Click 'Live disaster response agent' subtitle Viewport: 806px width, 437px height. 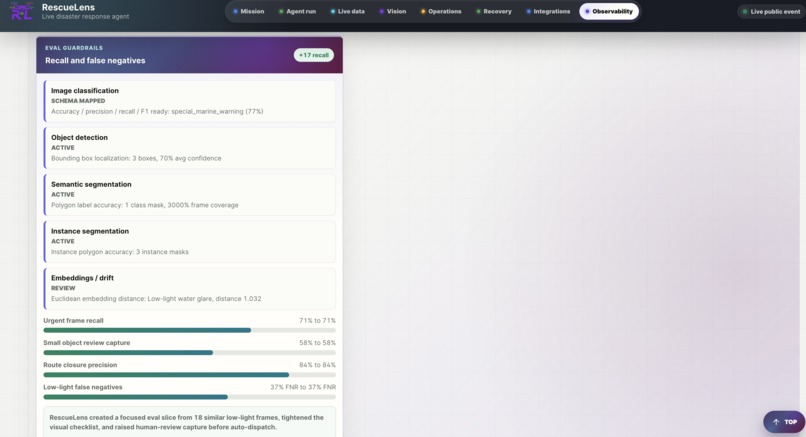click(85, 16)
